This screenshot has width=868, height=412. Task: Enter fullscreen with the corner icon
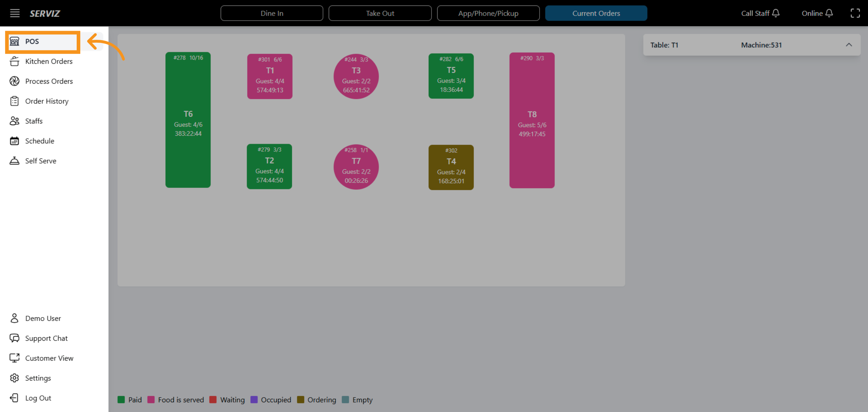(x=855, y=13)
